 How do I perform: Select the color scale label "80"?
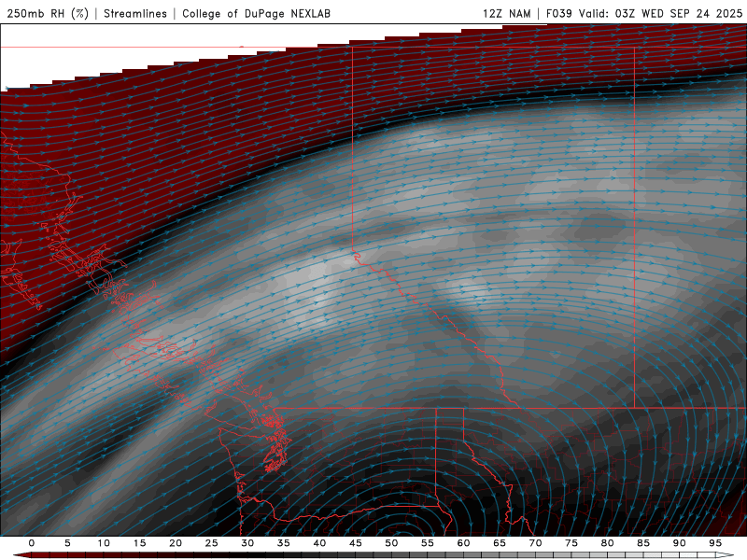point(608,543)
